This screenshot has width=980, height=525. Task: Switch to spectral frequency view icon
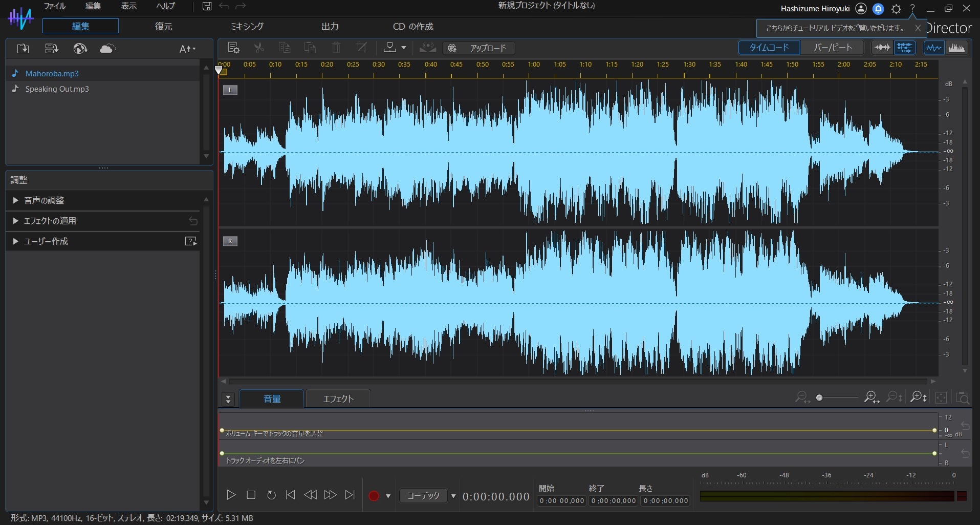pyautogui.click(x=956, y=48)
